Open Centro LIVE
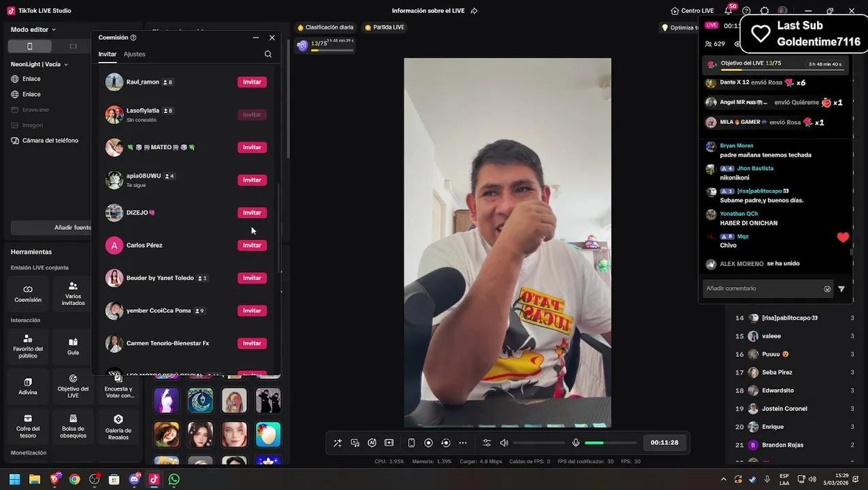Image resolution: width=868 pixels, height=490 pixels. (x=692, y=11)
